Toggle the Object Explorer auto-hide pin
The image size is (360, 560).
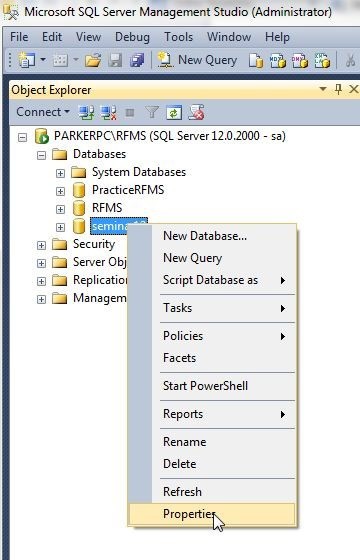pos(339,89)
